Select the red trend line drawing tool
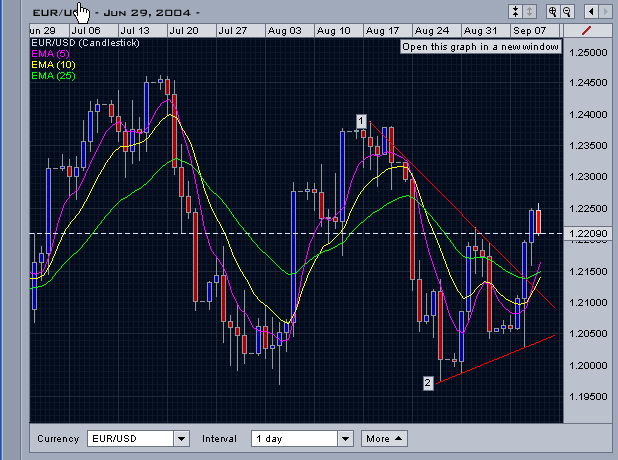618x460 pixels. [x=586, y=30]
